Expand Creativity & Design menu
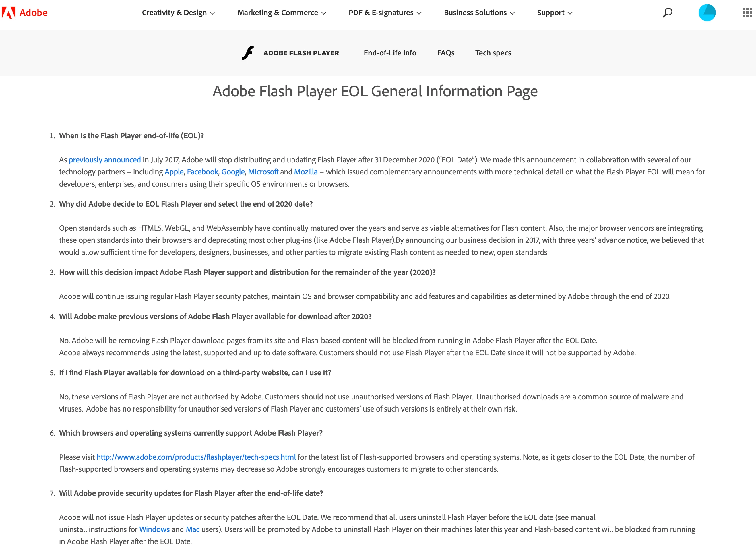The width and height of the screenshot is (756, 559). (178, 13)
